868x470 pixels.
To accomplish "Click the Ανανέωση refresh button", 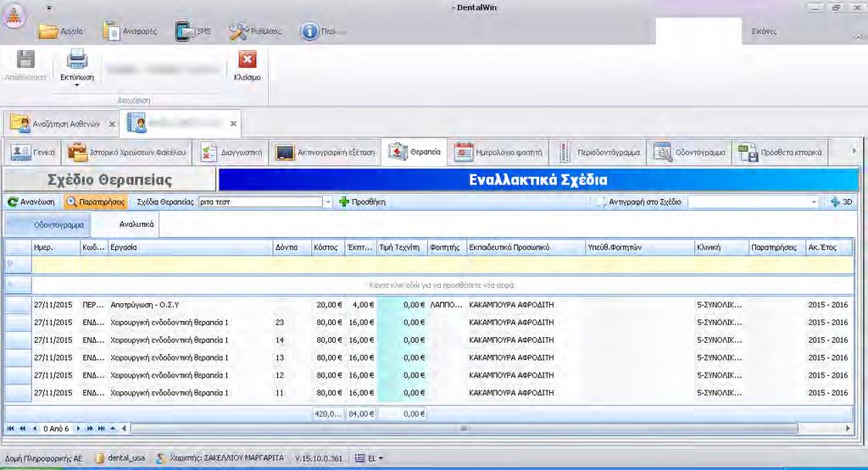I will tap(31, 202).
